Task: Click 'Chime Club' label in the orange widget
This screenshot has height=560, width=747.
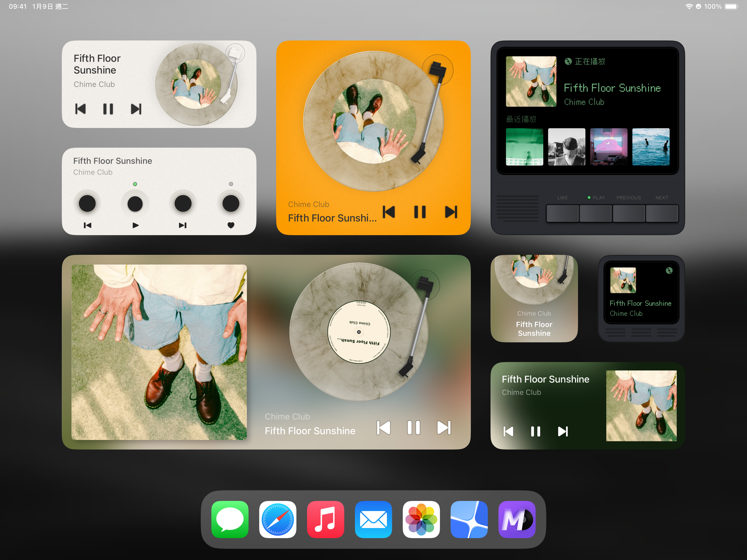Action: coord(308,204)
